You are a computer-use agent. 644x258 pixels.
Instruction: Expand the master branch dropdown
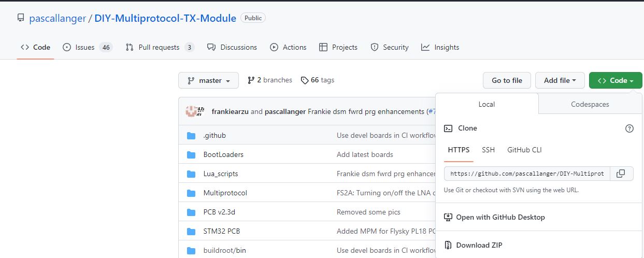209,80
